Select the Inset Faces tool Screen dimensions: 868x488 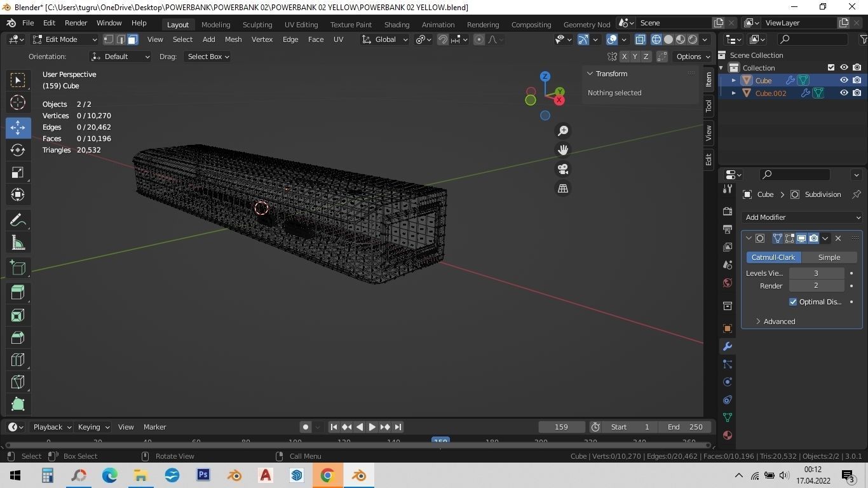click(x=18, y=315)
